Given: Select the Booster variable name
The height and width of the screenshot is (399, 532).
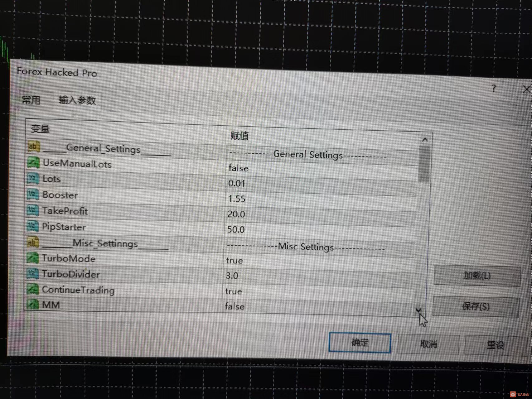Looking at the screenshot, I should [60, 195].
